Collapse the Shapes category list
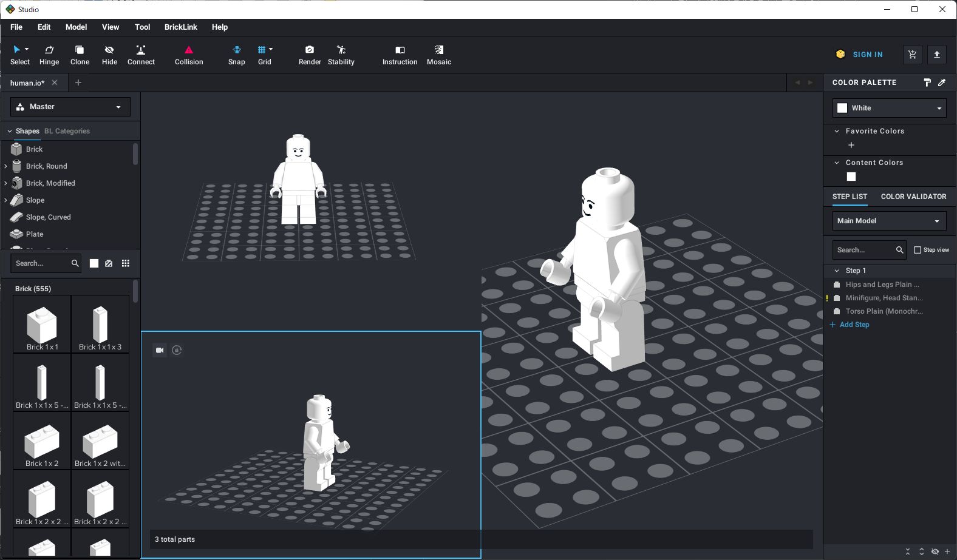The height and width of the screenshot is (560, 957). click(x=10, y=131)
